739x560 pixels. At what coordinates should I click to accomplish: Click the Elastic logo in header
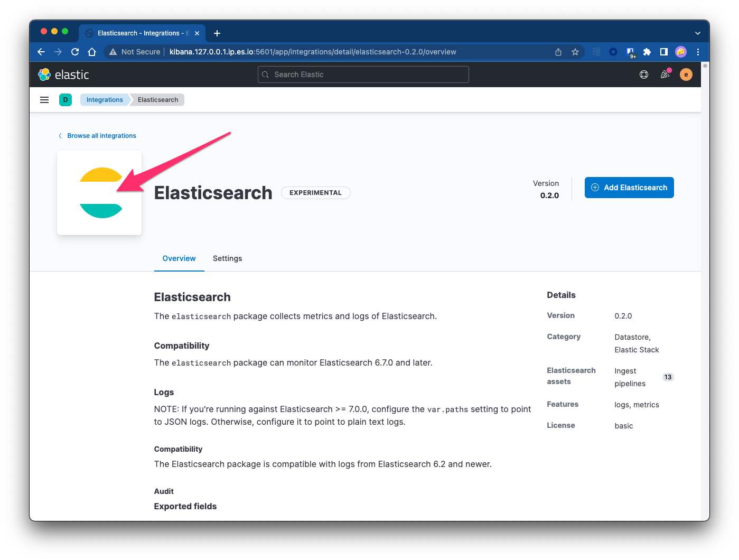(x=63, y=74)
